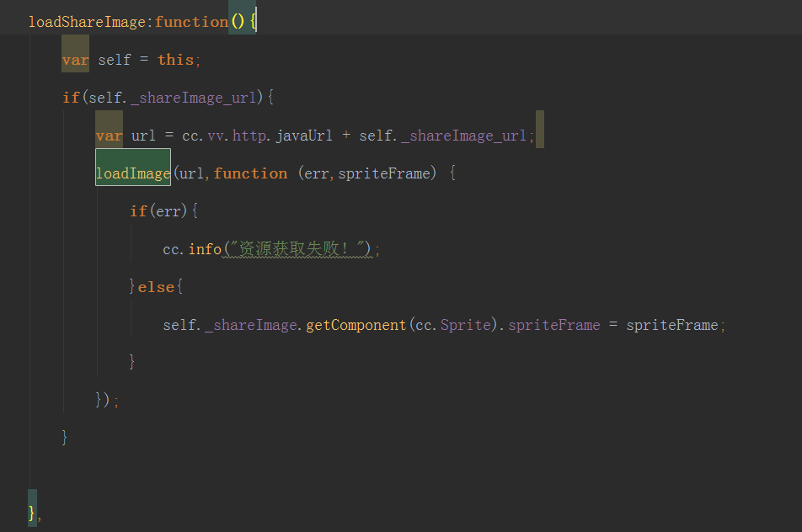This screenshot has height=532, width=802.
Task: Click the url variable declaration name
Action: pos(143,136)
